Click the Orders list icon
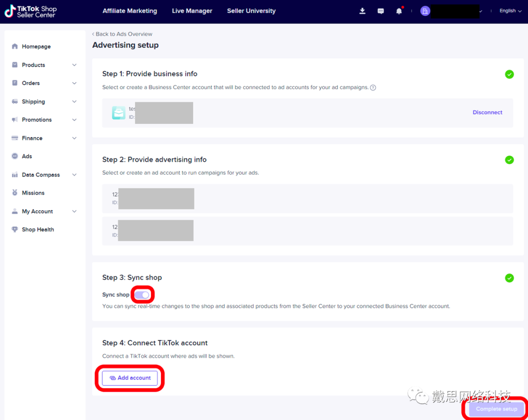Screen dimensions: 528x420 [x=15, y=83]
